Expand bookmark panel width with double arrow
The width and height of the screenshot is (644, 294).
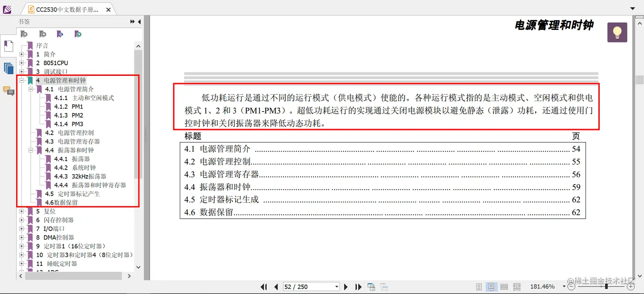132,22
